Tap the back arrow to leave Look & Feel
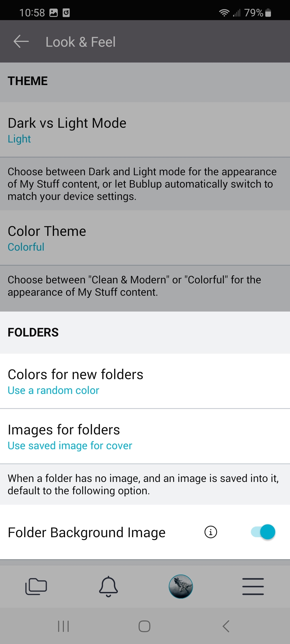The width and height of the screenshot is (290, 644). click(20, 41)
